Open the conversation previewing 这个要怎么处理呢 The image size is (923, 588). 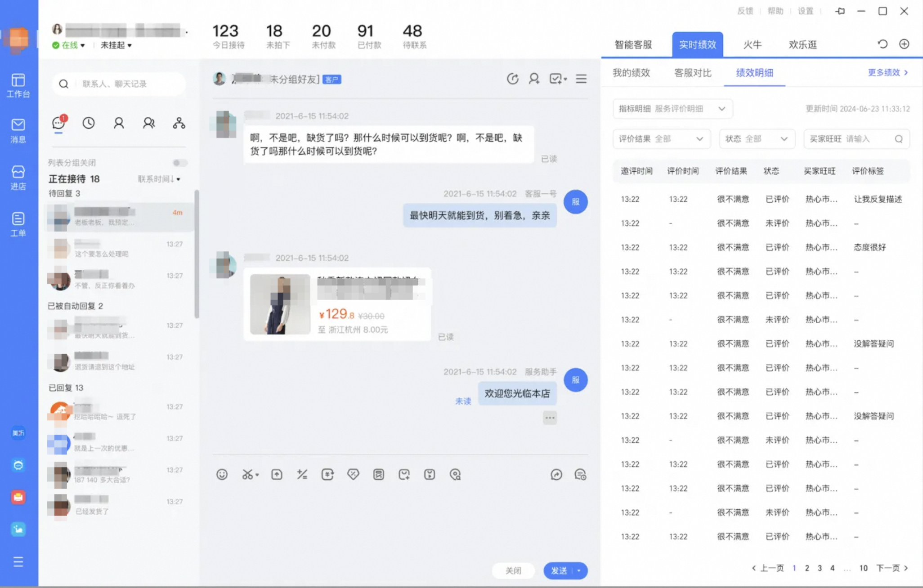119,249
